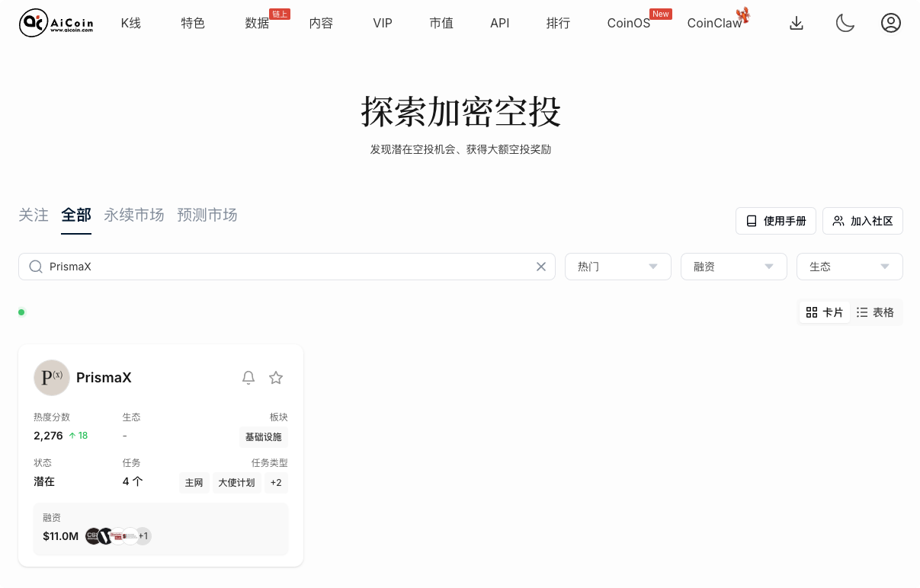Open the 排行 menu

tap(559, 23)
